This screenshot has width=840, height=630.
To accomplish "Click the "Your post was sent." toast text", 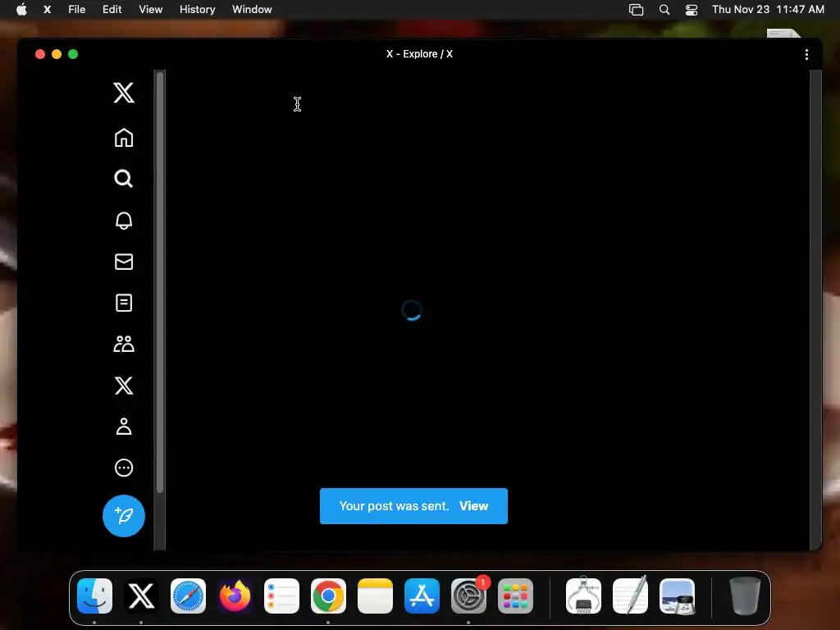I will tap(395, 505).
